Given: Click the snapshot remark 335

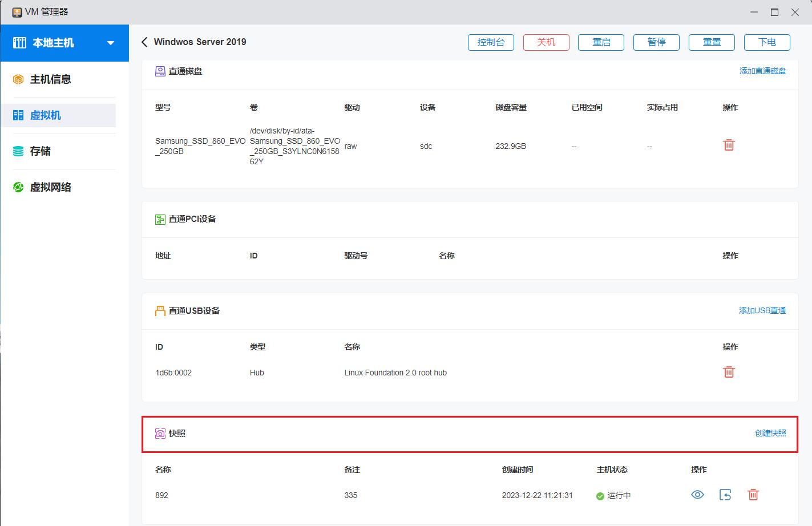Looking at the screenshot, I should (351, 495).
